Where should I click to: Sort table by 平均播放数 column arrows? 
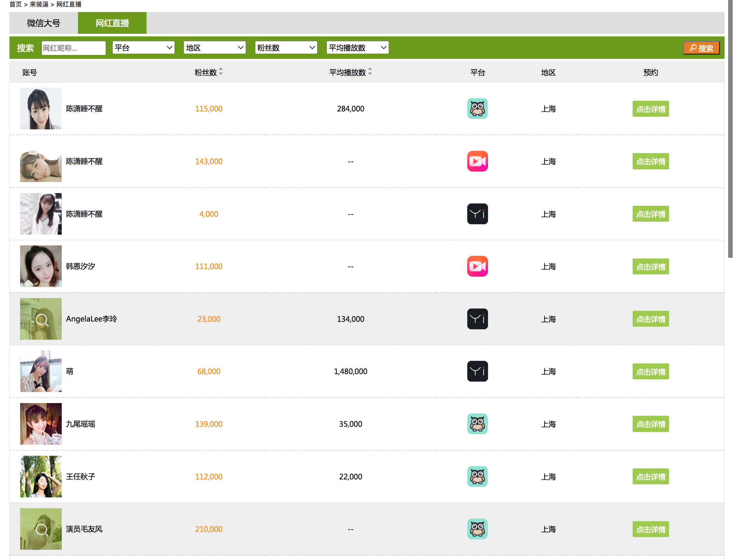tap(369, 72)
